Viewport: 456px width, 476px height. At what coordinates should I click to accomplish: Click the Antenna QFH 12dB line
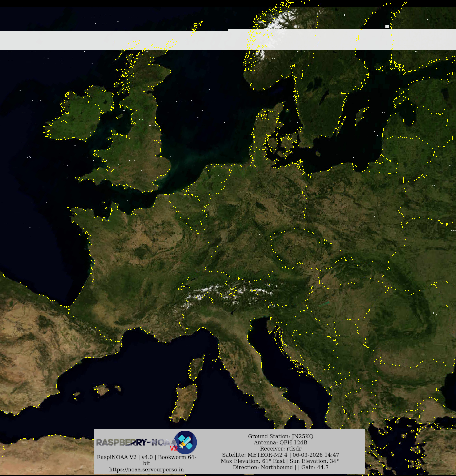coord(280,442)
